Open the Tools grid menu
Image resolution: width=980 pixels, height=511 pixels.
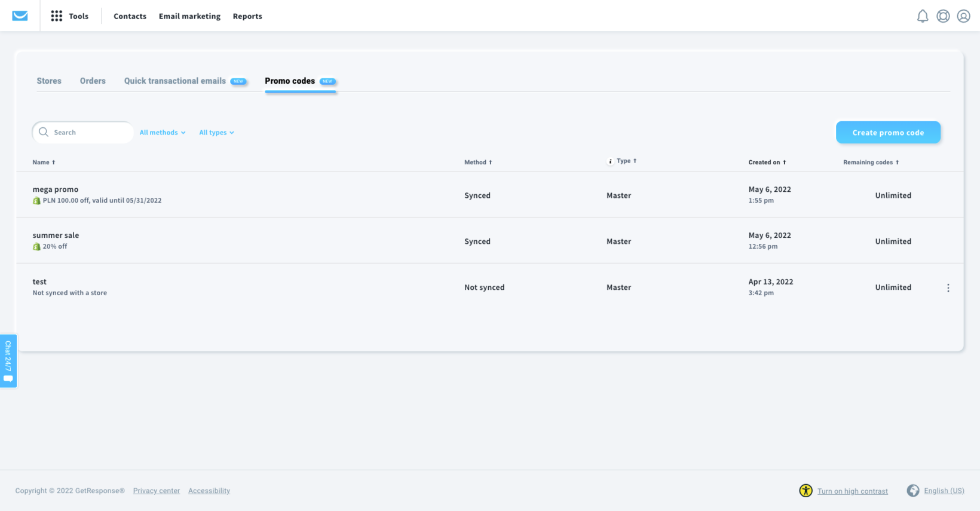click(x=57, y=16)
